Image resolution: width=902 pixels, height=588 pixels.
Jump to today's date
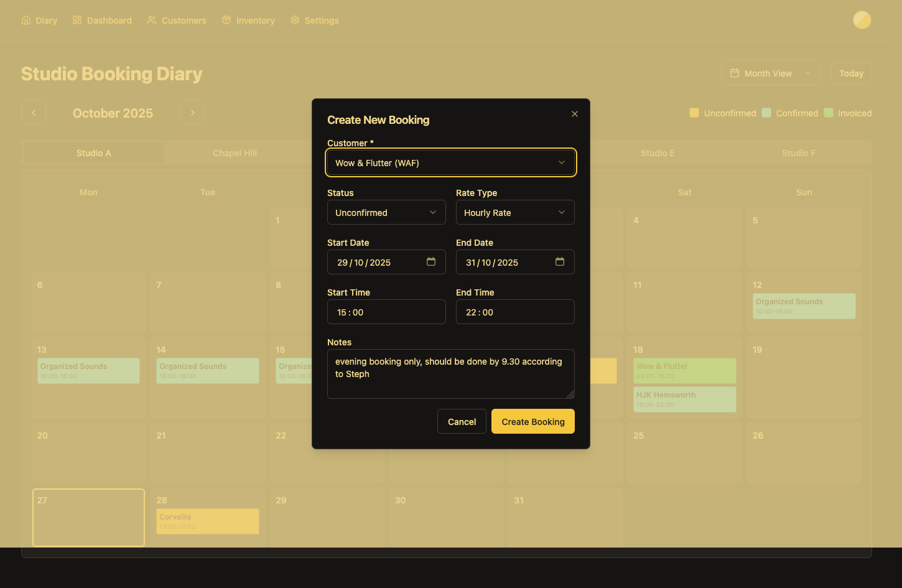[852, 73]
